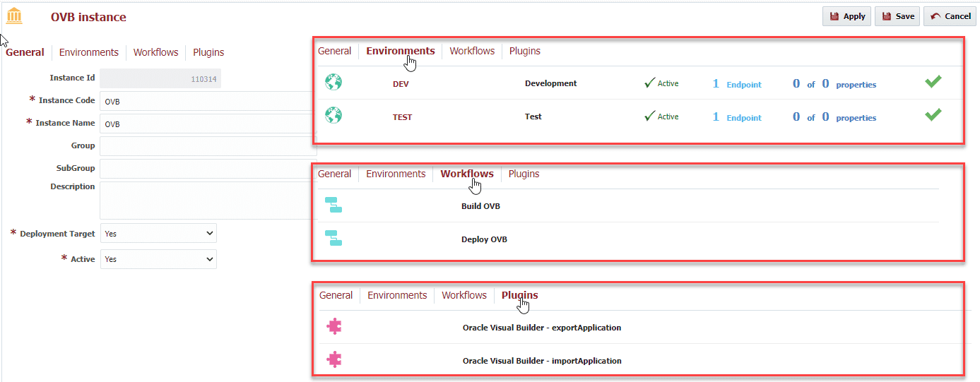Click 1 Endpoint link in DEV row
The width and height of the screenshot is (980, 382).
pos(737,84)
